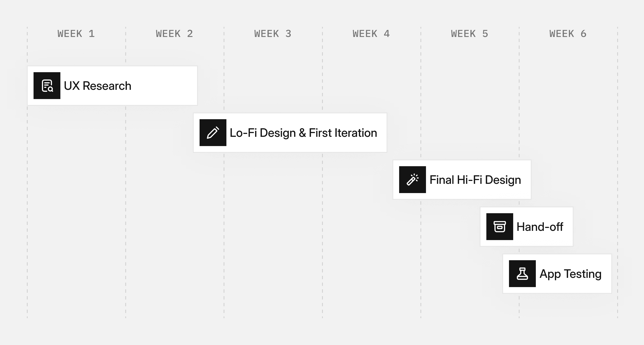Click the WEEK 5 column header
Image resolution: width=644 pixels, height=345 pixels.
470,34
